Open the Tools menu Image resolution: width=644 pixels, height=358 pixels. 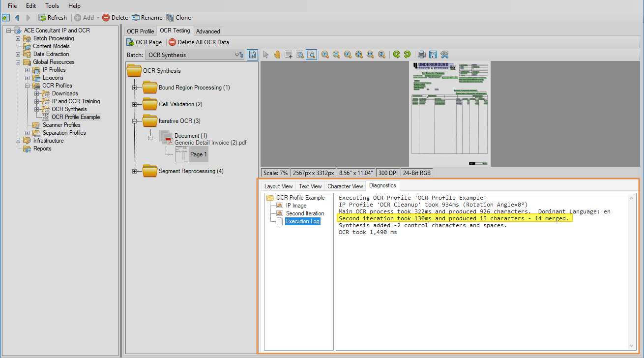pos(52,6)
